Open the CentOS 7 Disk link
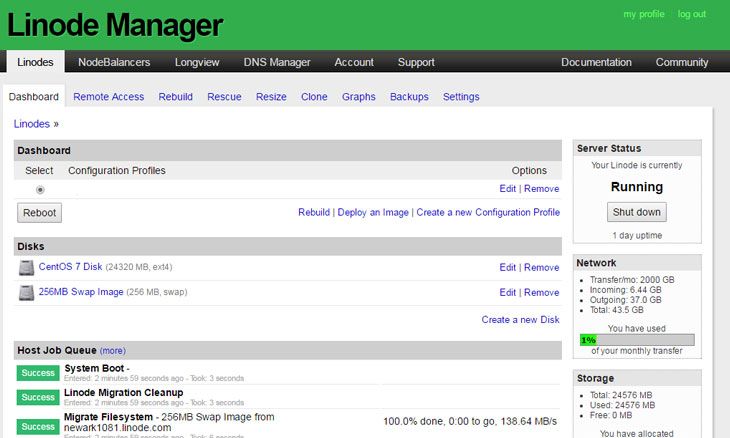730x438 pixels. point(70,267)
